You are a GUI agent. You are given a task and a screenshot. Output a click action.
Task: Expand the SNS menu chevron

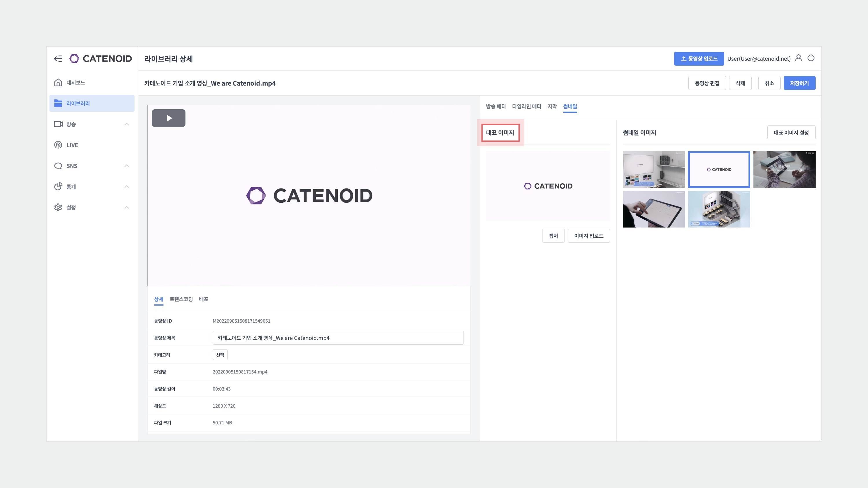coord(127,166)
